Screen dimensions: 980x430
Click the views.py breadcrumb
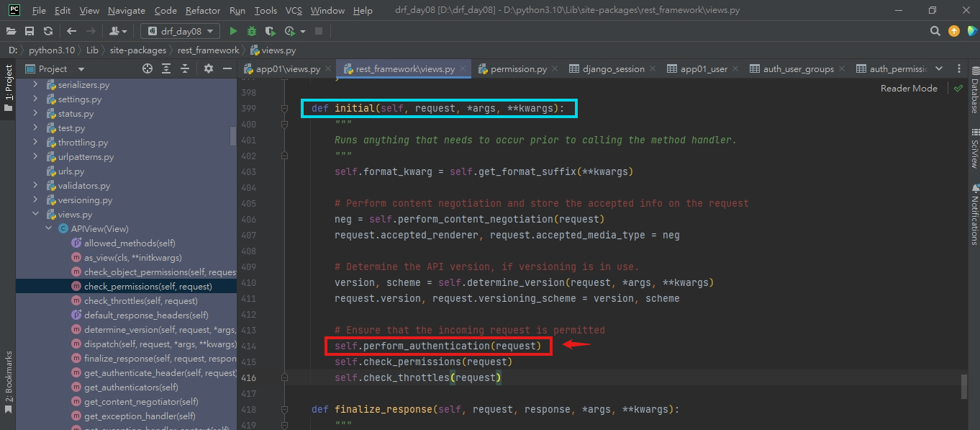273,50
